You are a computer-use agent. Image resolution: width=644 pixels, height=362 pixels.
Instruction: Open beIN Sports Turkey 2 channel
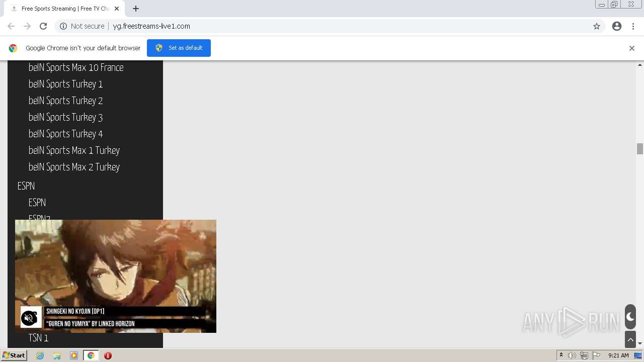pyautogui.click(x=65, y=101)
